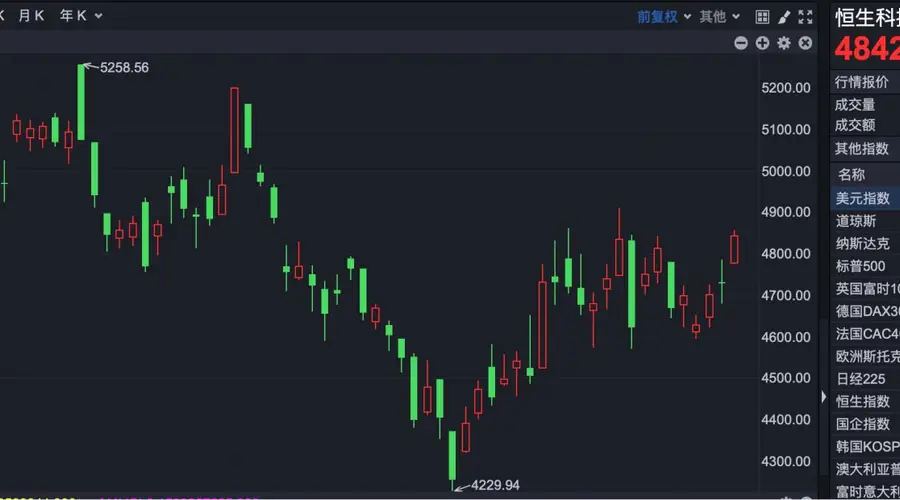
Task: Toggle fullscreen chart mode icon
Action: (805, 17)
